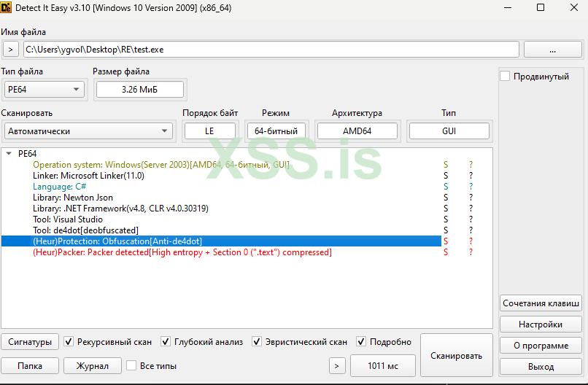
Task: Select the Tool: de4dot[deobfuscated] row
Action: (x=221, y=230)
